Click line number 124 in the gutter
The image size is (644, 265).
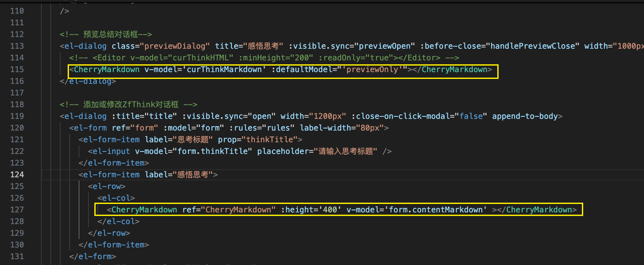[17, 175]
